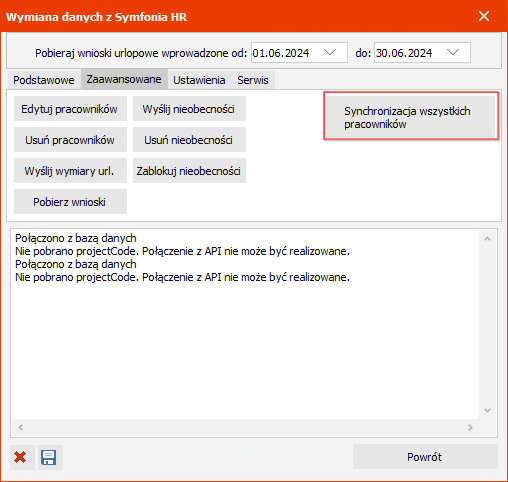
Task: Click the red X cancel icon
Action: coord(20,457)
